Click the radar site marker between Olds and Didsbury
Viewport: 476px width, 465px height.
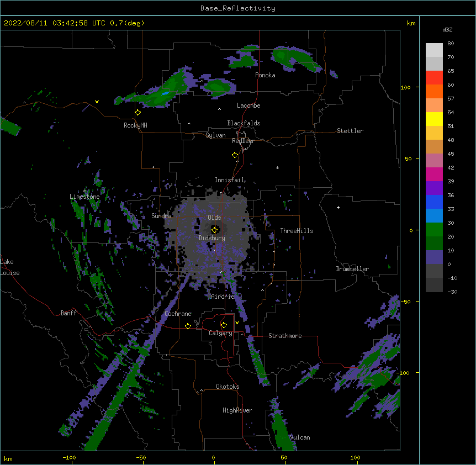point(215,230)
